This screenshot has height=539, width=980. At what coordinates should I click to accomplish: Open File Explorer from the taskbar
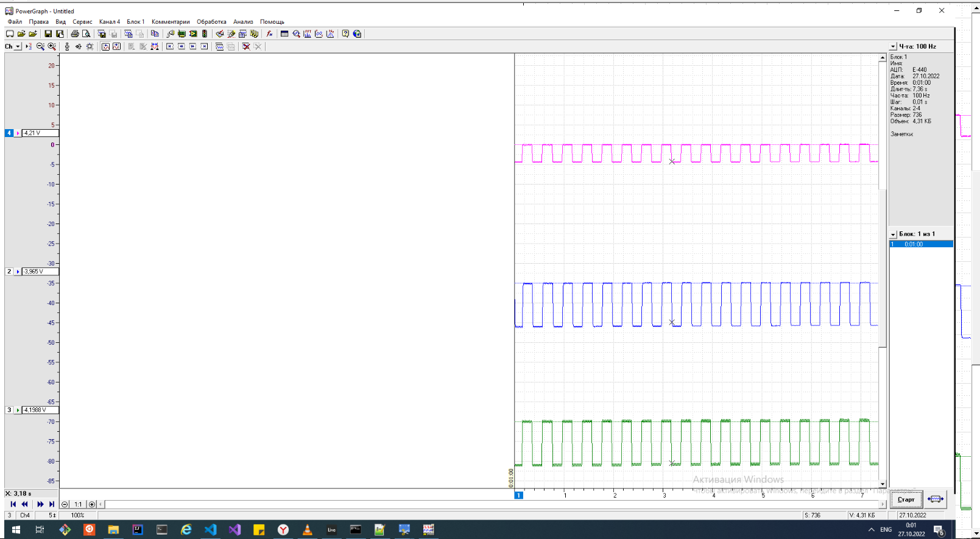[113, 530]
